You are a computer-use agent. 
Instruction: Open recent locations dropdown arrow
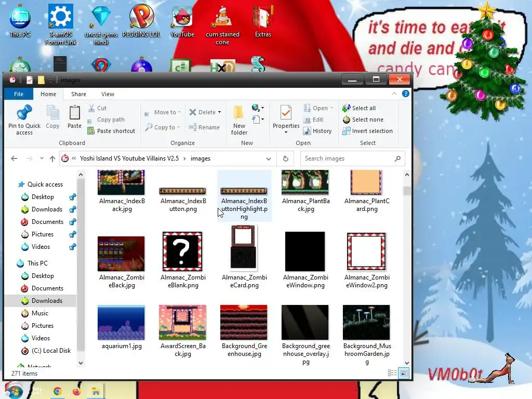tap(42, 158)
